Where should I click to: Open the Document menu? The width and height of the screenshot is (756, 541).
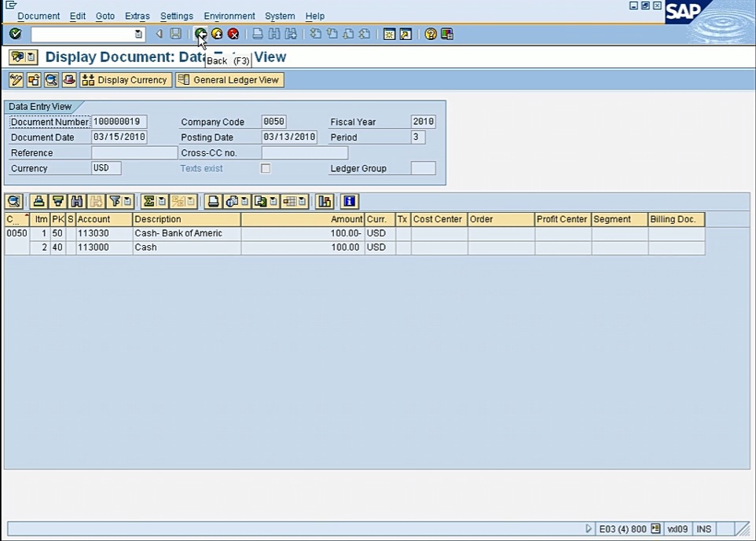click(x=39, y=16)
